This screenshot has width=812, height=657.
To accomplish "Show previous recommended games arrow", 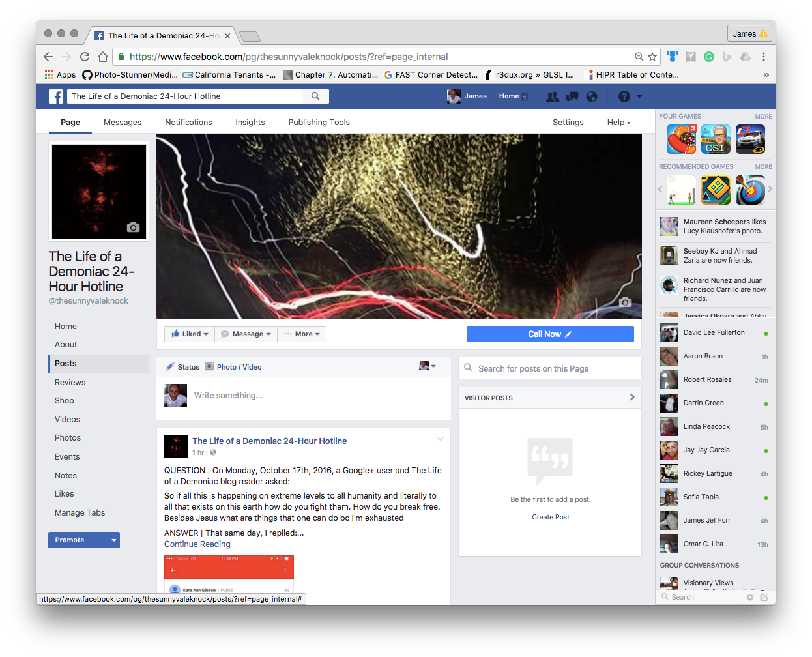I will tap(660, 189).
